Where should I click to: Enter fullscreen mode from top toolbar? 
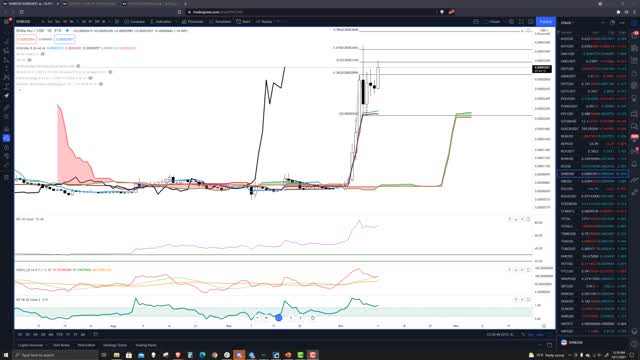click(x=521, y=21)
